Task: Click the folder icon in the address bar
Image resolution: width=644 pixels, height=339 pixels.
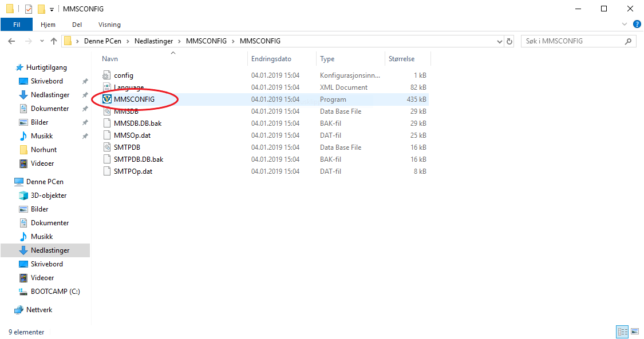Action: (68, 41)
